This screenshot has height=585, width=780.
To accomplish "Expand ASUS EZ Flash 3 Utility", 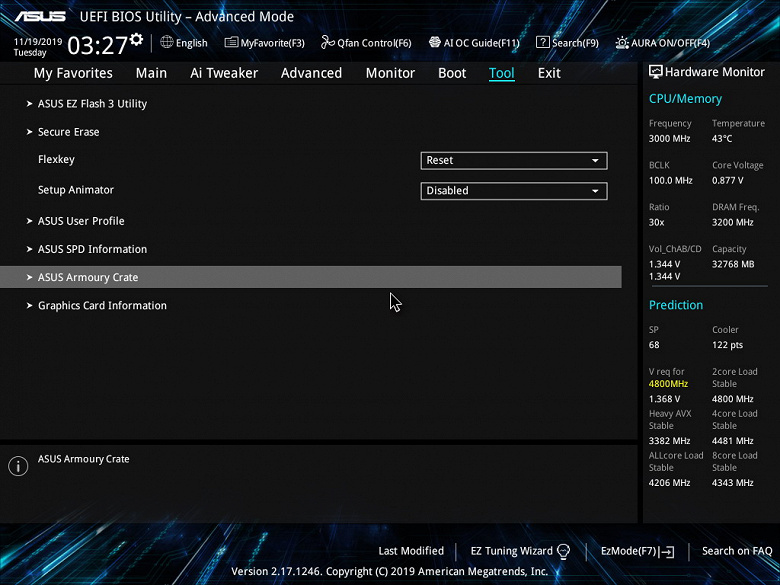I will [93, 104].
